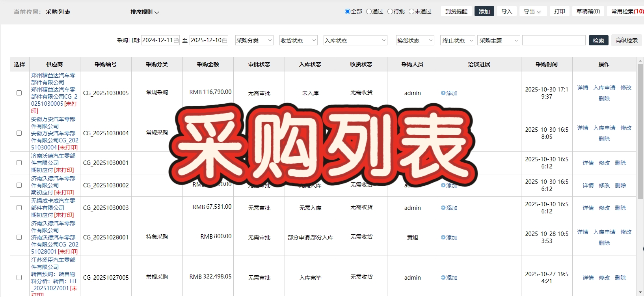The image size is (644, 297).
Task: Click the 检索 search button
Action: pyautogui.click(x=598, y=40)
